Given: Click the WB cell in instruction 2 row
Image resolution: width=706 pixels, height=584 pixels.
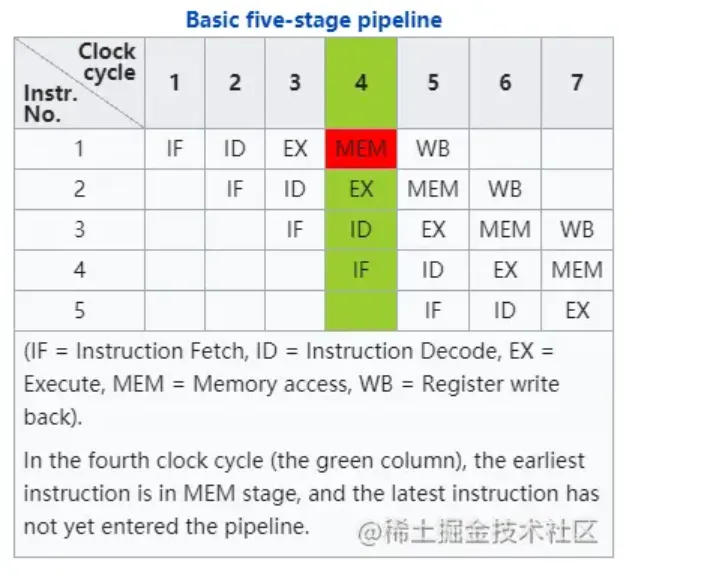Looking at the screenshot, I should click(x=505, y=189).
